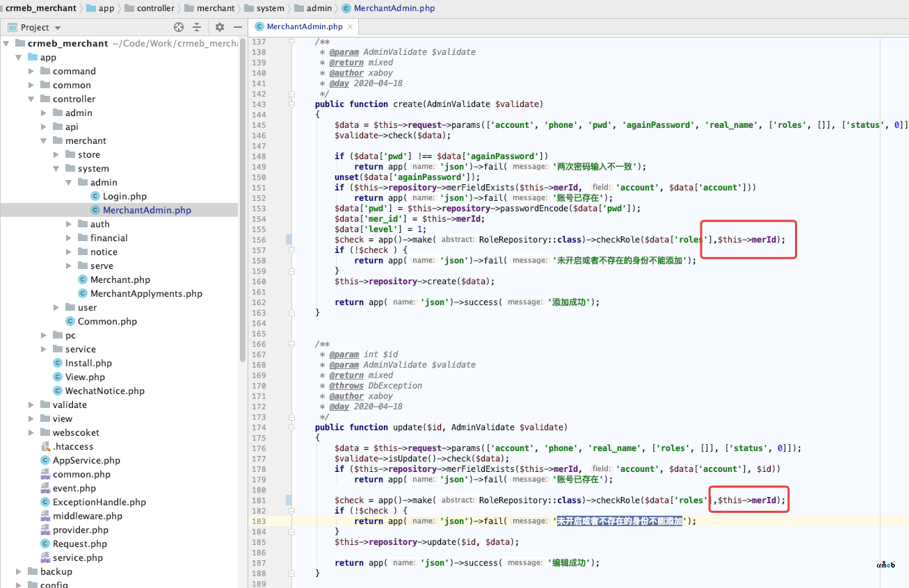This screenshot has height=588, width=909.
Task: Expand the auth folder arrow
Action: (x=69, y=224)
